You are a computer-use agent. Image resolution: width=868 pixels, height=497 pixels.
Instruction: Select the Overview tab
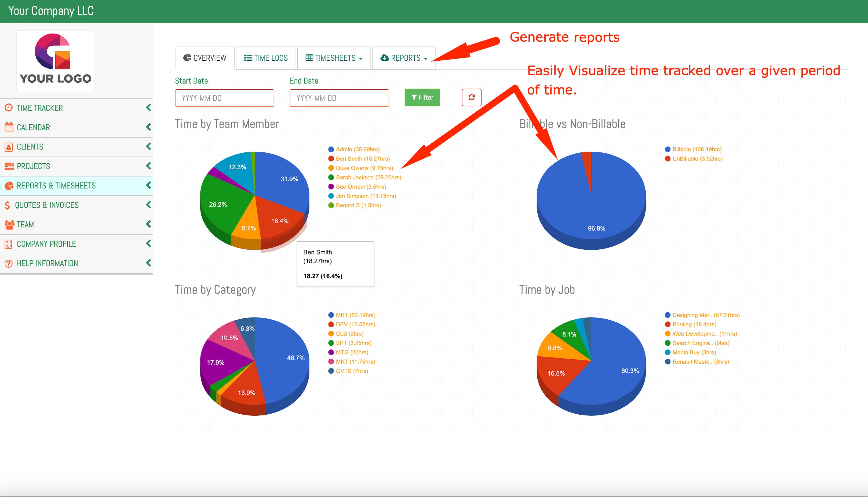click(x=205, y=58)
